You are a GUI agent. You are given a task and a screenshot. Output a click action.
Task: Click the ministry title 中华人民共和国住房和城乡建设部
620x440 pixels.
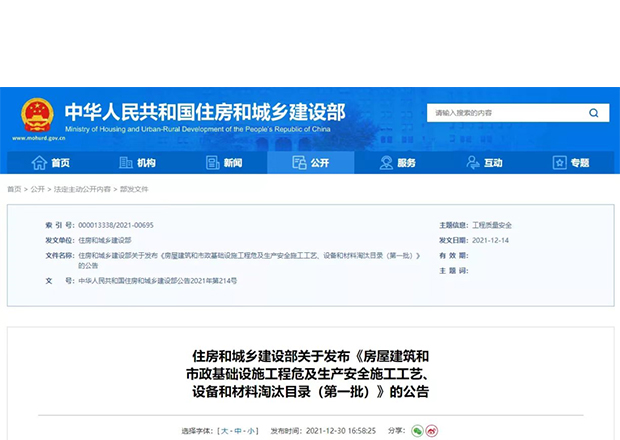point(205,112)
